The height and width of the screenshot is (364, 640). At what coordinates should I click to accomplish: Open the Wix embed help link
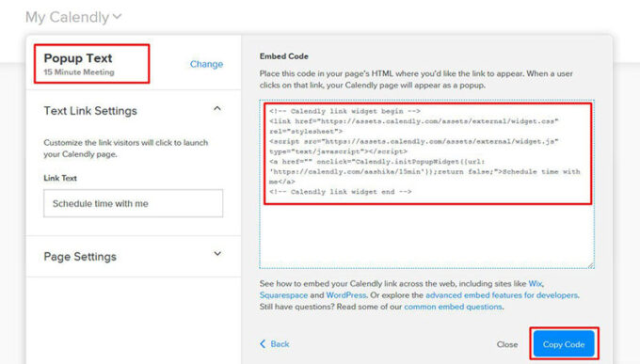tap(536, 284)
